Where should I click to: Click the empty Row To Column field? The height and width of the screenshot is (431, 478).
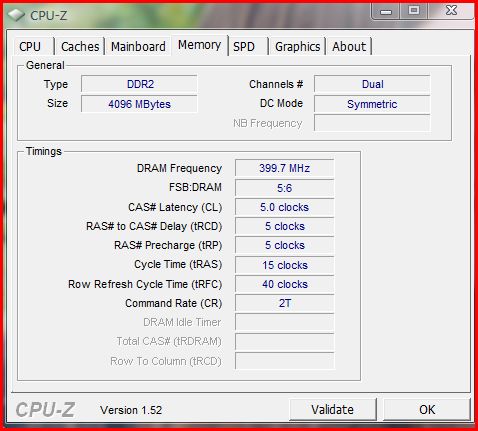[x=284, y=361]
